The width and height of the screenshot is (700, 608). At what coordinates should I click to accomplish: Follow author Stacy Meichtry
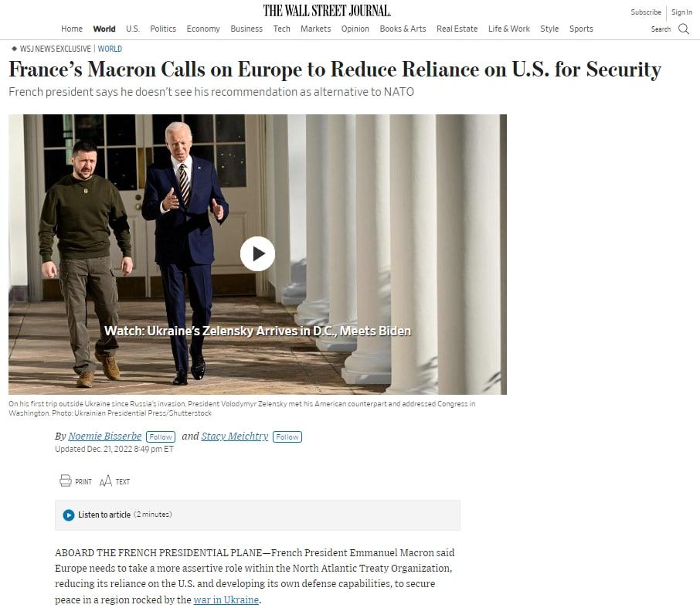[x=287, y=436]
